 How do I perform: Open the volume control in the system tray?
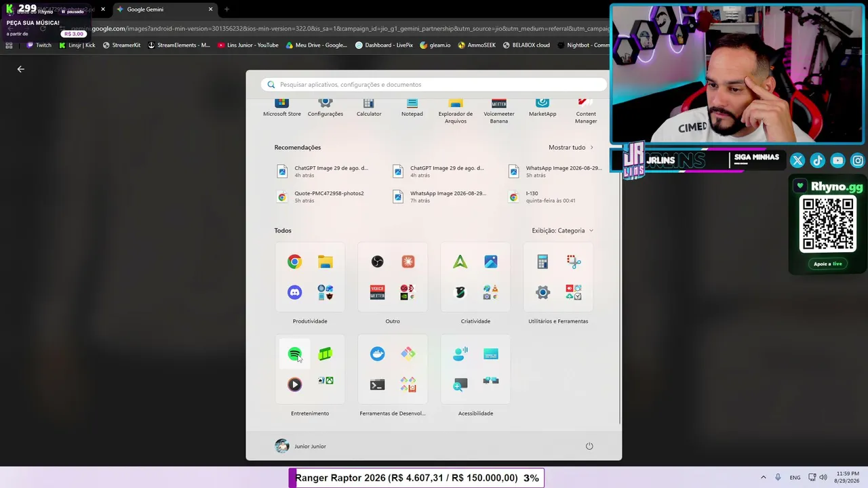pyautogui.click(x=823, y=477)
